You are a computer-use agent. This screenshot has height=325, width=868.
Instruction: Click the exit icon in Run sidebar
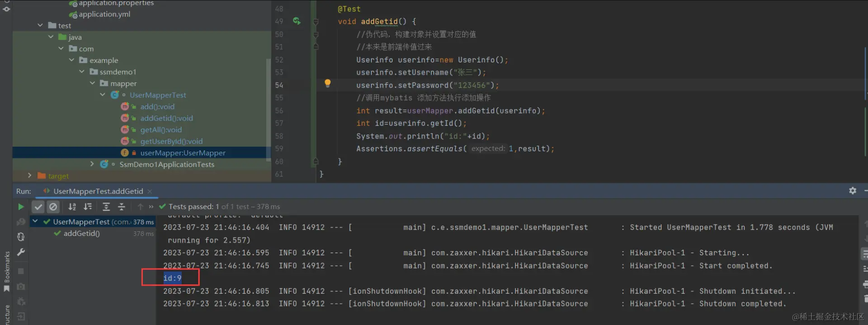click(21, 316)
